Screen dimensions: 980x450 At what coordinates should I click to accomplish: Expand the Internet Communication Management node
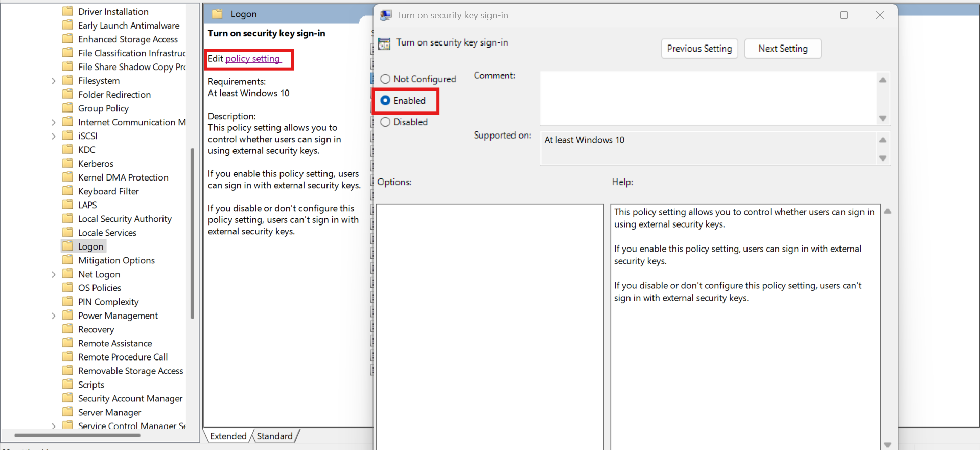coord(54,122)
